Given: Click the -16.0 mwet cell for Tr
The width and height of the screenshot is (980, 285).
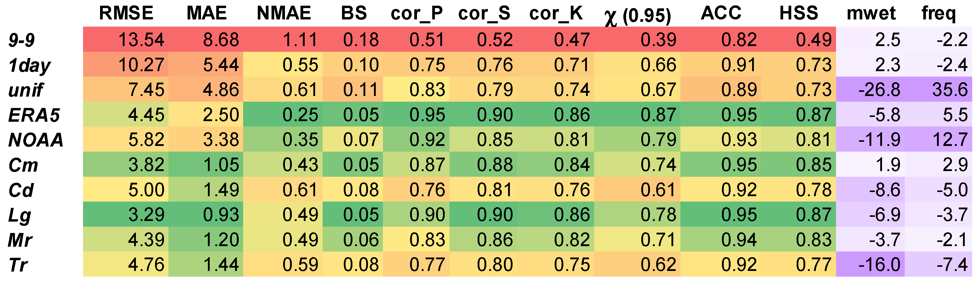Looking at the screenshot, I should coord(879,265).
